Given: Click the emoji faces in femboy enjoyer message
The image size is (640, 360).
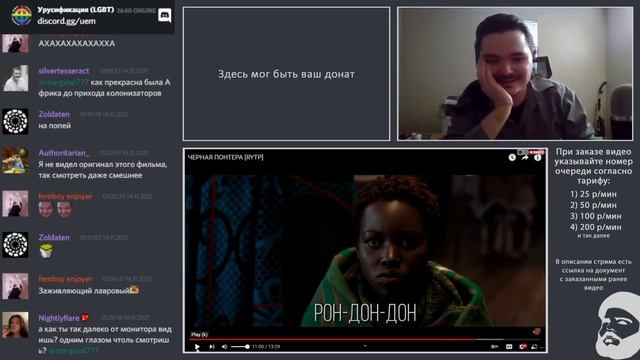Looking at the screenshot, I should (55, 209).
